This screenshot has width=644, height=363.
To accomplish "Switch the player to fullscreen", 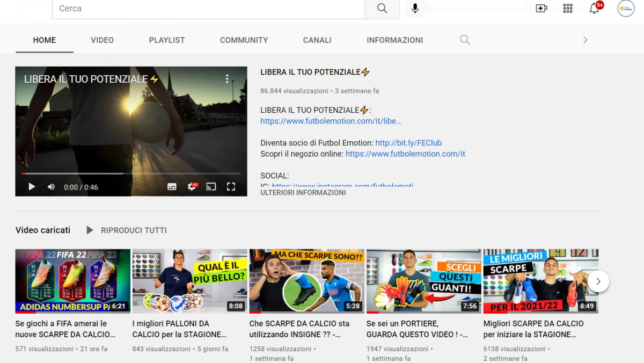I will coord(231,187).
